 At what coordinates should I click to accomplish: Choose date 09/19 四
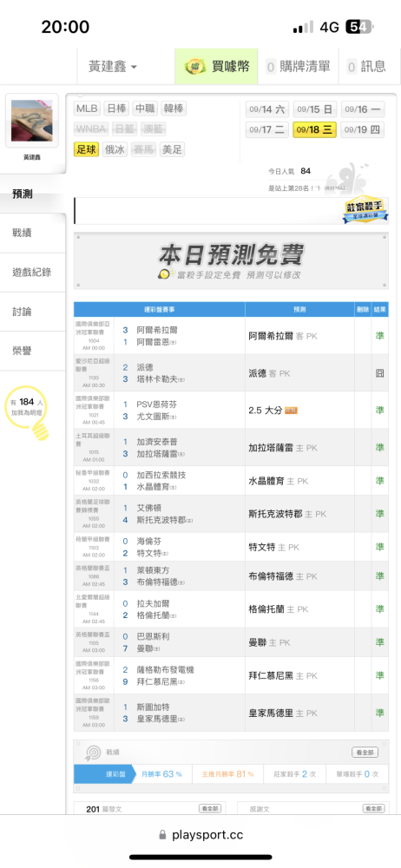click(x=362, y=130)
